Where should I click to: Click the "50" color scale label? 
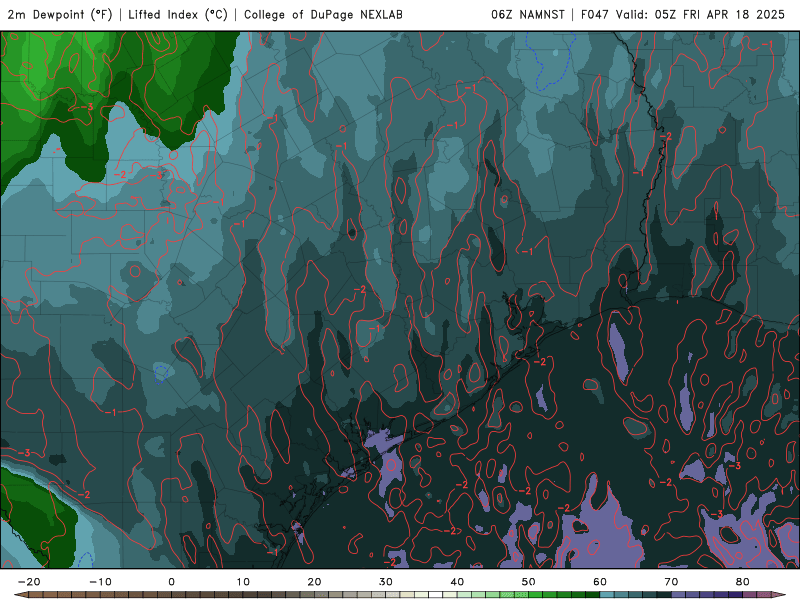point(529,582)
